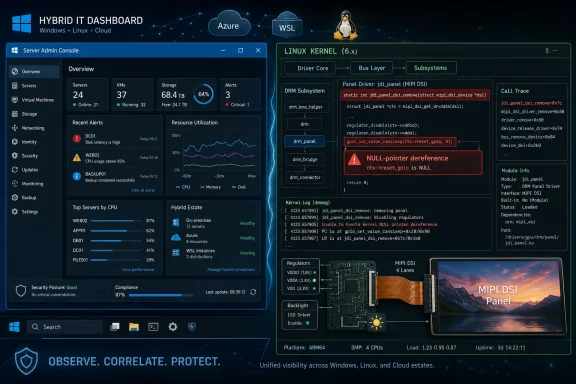The height and width of the screenshot is (384, 576).
Task: Click the yellow WEB02 warning icon
Action: click(77, 158)
